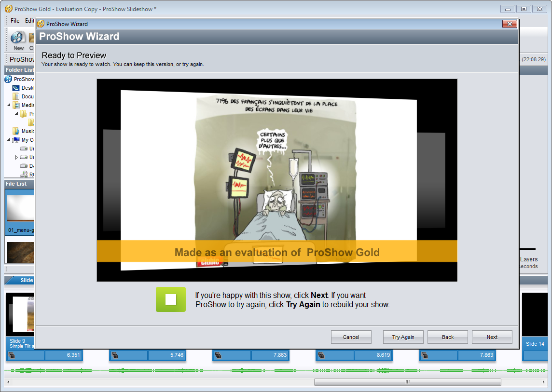Click the Folder List panel header
The width and height of the screenshot is (552, 392).
coord(20,70)
